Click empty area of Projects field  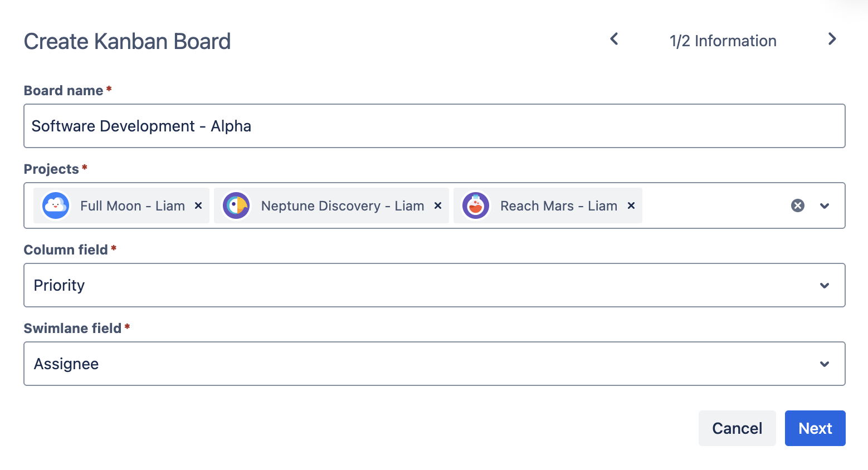pyautogui.click(x=713, y=205)
